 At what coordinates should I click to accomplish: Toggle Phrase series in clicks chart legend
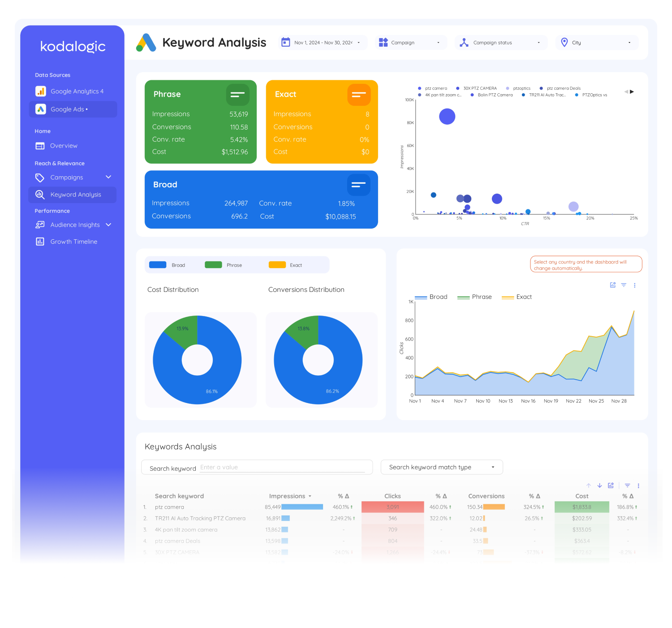point(474,297)
